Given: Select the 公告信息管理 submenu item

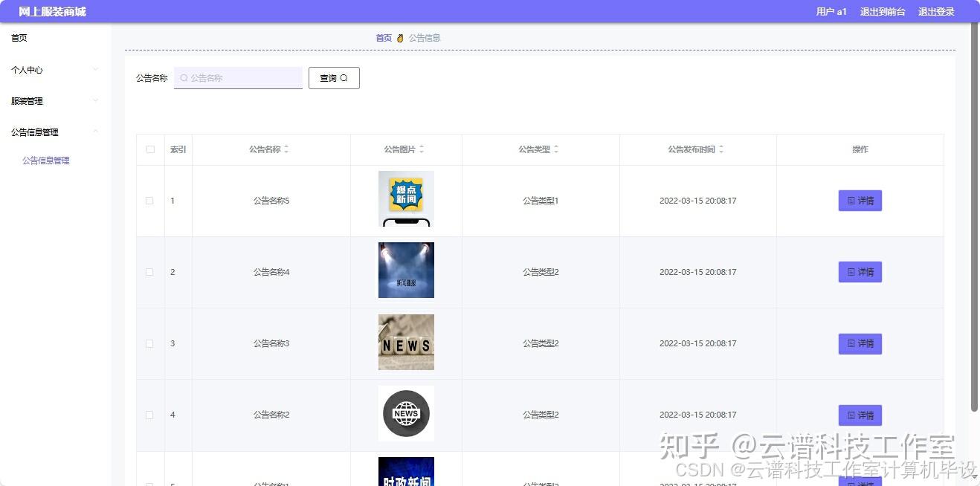Looking at the screenshot, I should [46, 161].
